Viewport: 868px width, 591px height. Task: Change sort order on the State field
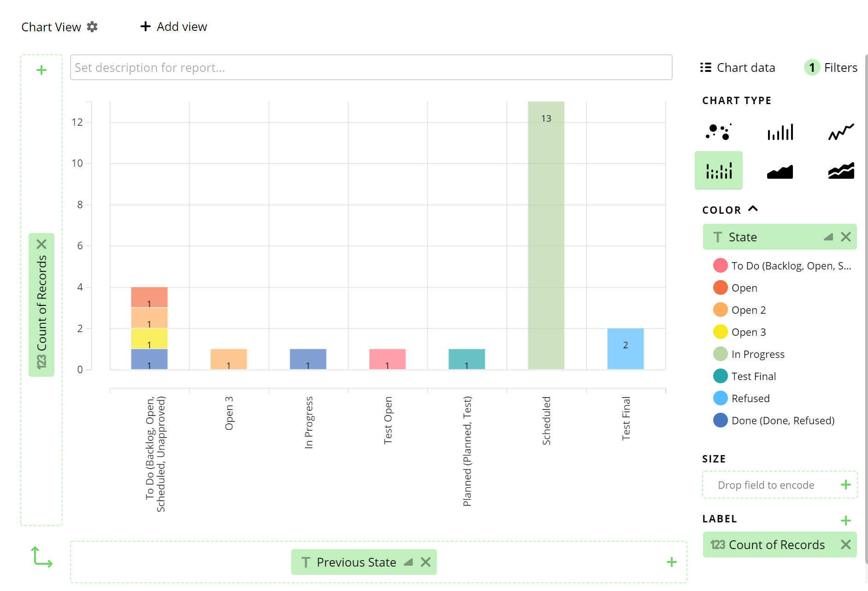828,237
